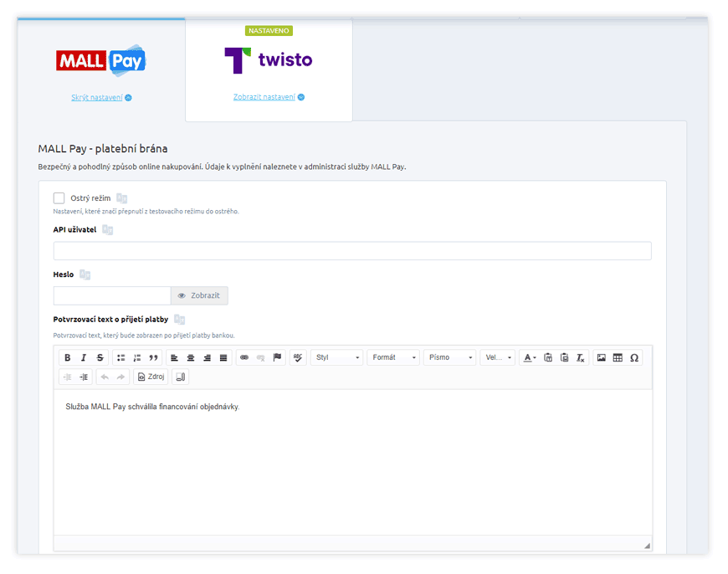Insert an anchor with the flag icon
Viewport: 728px width, 574px height.
[x=277, y=357]
